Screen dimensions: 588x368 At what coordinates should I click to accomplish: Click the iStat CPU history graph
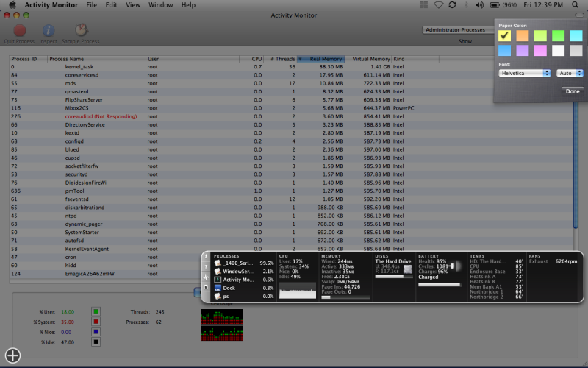coord(298,291)
